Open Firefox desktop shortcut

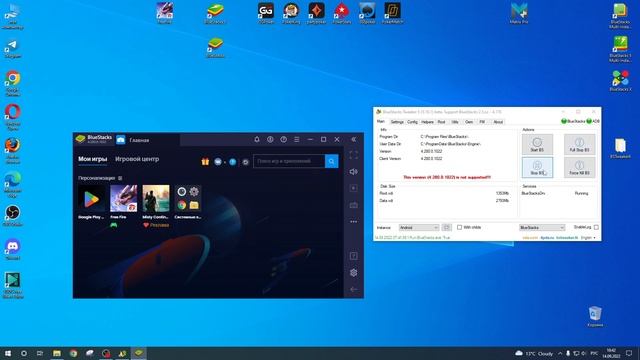(x=13, y=150)
